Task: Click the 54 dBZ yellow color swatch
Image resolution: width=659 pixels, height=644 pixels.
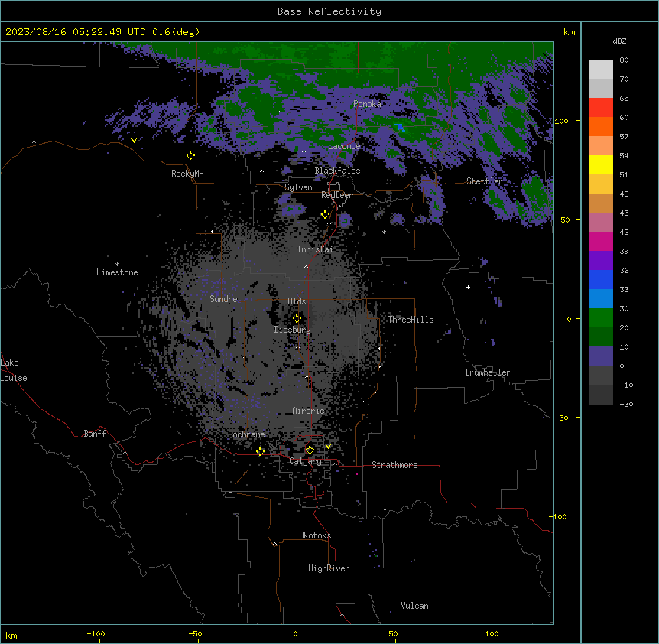Action: click(x=601, y=164)
